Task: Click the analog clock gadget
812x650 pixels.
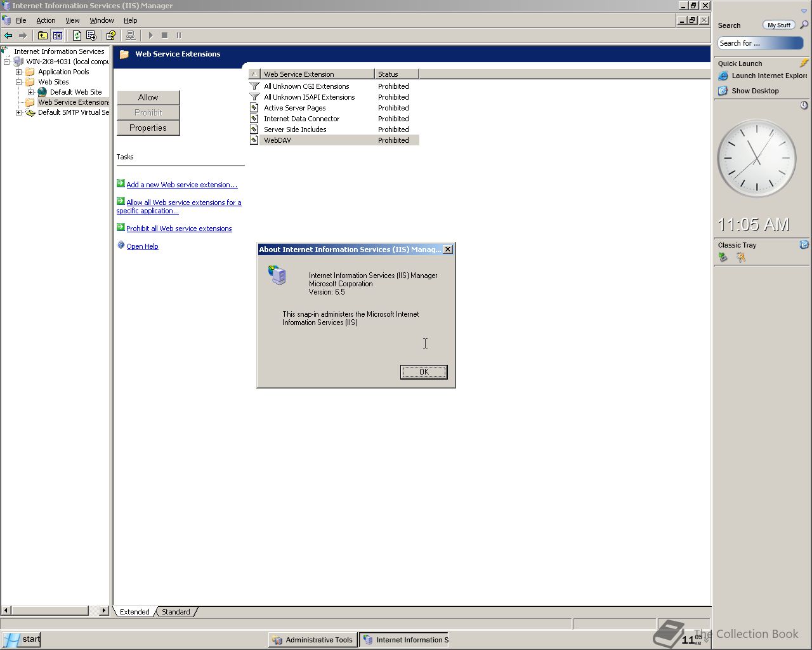Action: 756,158
